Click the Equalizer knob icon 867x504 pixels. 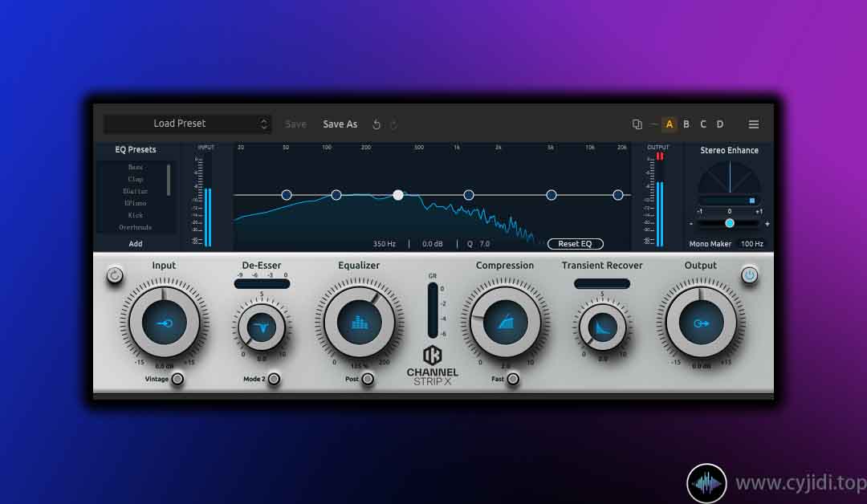click(360, 323)
